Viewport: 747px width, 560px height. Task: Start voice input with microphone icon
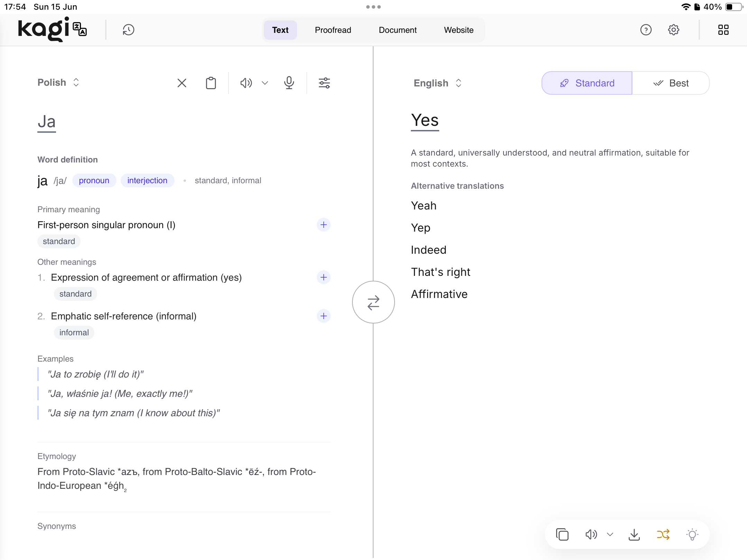289,83
